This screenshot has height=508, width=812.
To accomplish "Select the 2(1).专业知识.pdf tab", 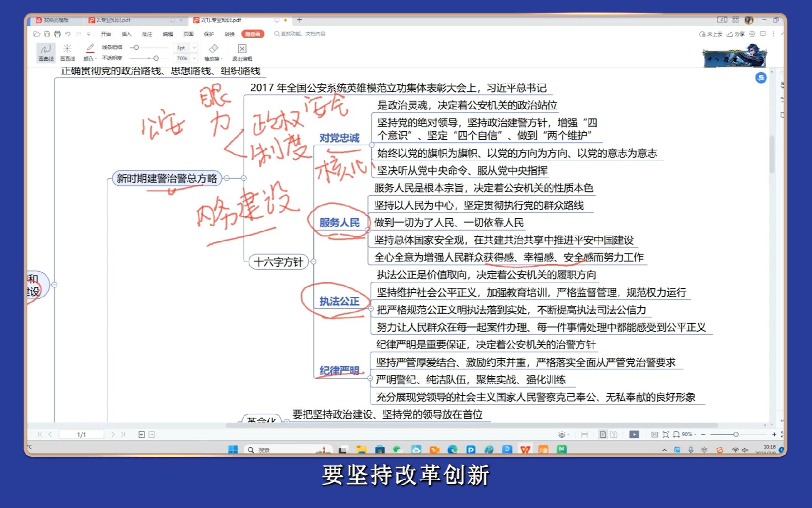I will coord(221,20).
